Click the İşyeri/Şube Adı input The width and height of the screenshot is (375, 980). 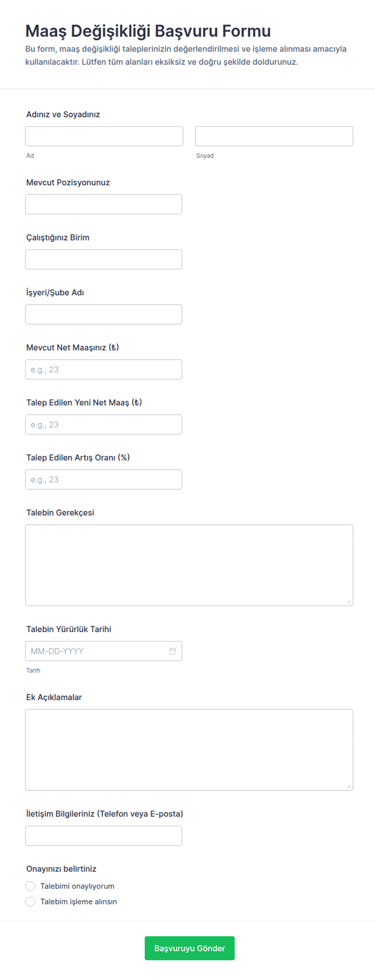104,314
